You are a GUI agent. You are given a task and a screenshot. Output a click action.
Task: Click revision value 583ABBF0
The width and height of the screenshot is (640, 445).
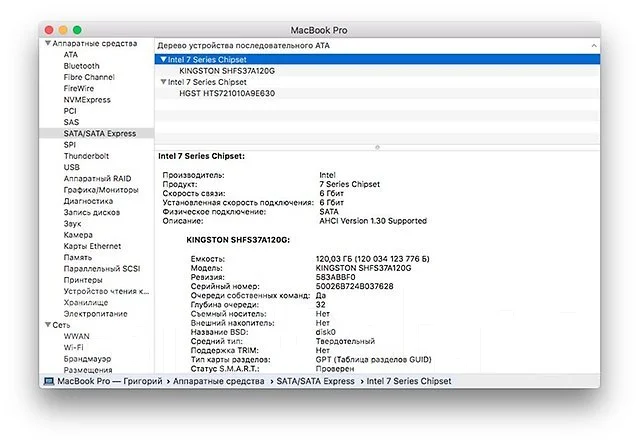335,277
